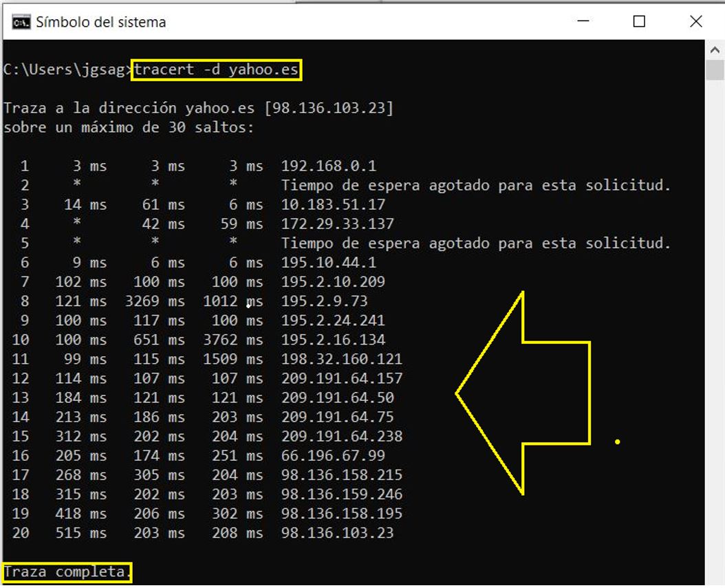Click hop 13 address 209.191.64.50
This screenshot has height=588, width=725.
coord(338,398)
